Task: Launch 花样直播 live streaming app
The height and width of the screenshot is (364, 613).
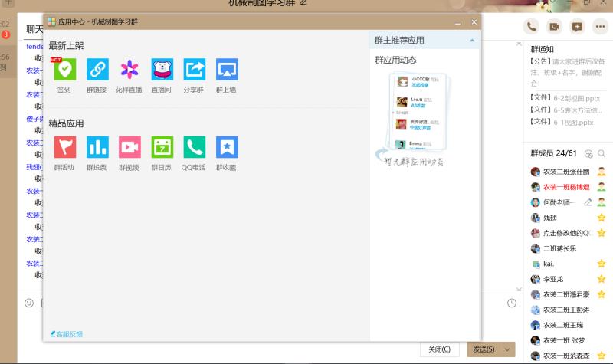Action: [129, 71]
